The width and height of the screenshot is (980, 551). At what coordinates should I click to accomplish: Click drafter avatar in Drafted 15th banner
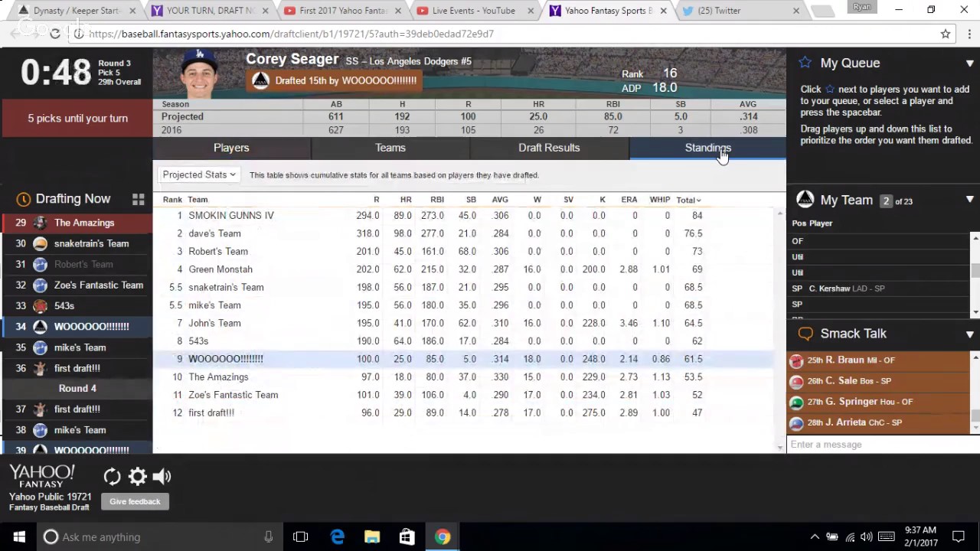tap(260, 80)
